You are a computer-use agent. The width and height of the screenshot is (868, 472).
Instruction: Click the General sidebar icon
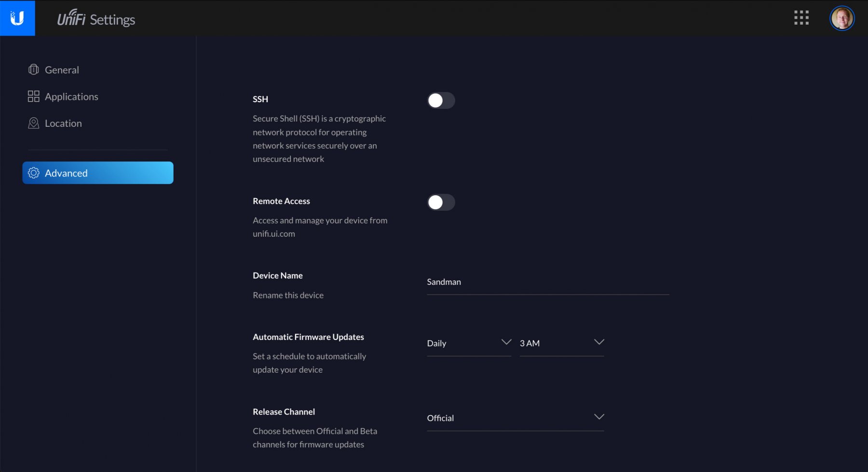click(x=33, y=70)
